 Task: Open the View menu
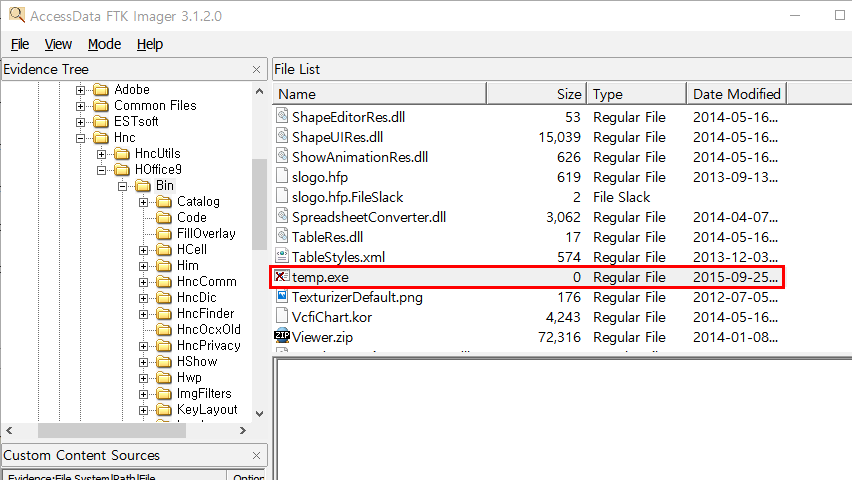pos(58,44)
